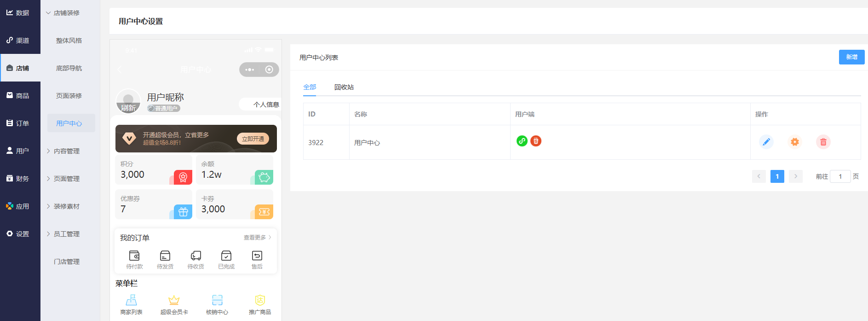The width and height of the screenshot is (868, 321).
Task: Open 订单 in the sidebar
Action: click(x=20, y=123)
